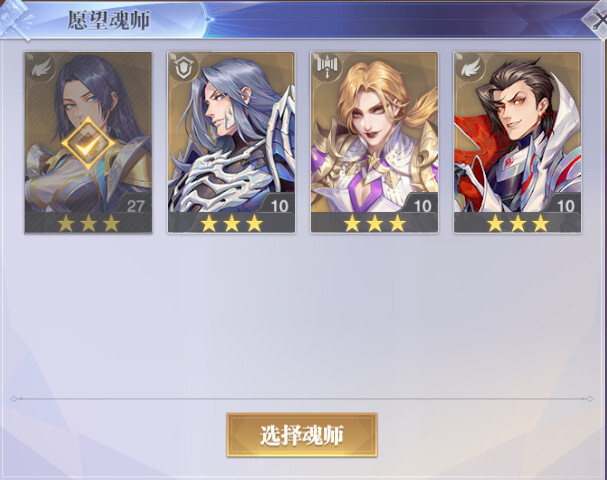The image size is (607, 480).
Task: Select the blonde hero in gold armor
Action: (374, 142)
